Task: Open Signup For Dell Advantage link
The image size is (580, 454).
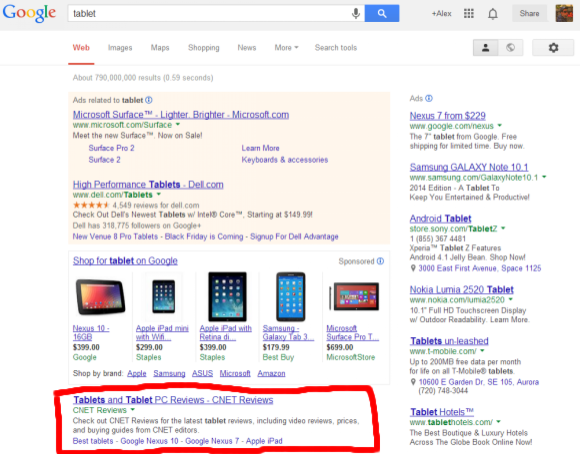Action: tap(294, 236)
